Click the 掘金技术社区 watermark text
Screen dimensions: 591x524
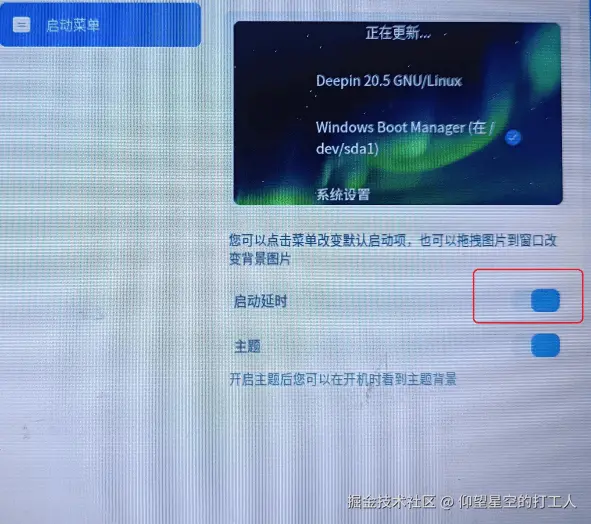point(391,502)
